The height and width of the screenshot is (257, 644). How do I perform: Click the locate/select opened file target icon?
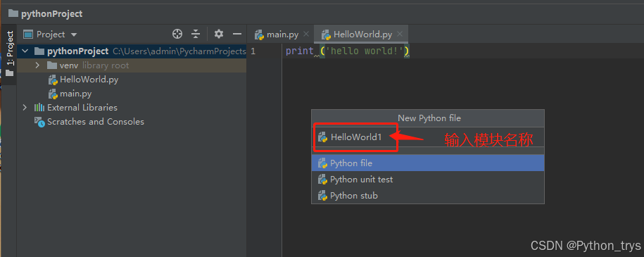[x=177, y=34]
